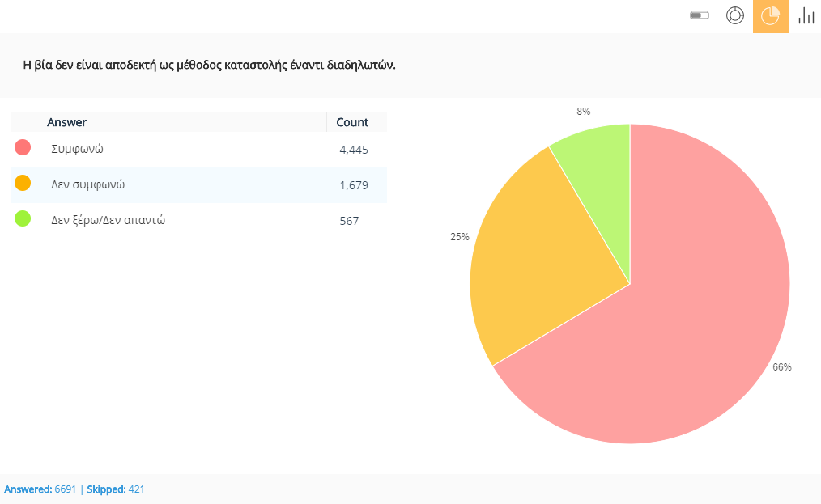Click the Skipped 421 link

click(116, 489)
